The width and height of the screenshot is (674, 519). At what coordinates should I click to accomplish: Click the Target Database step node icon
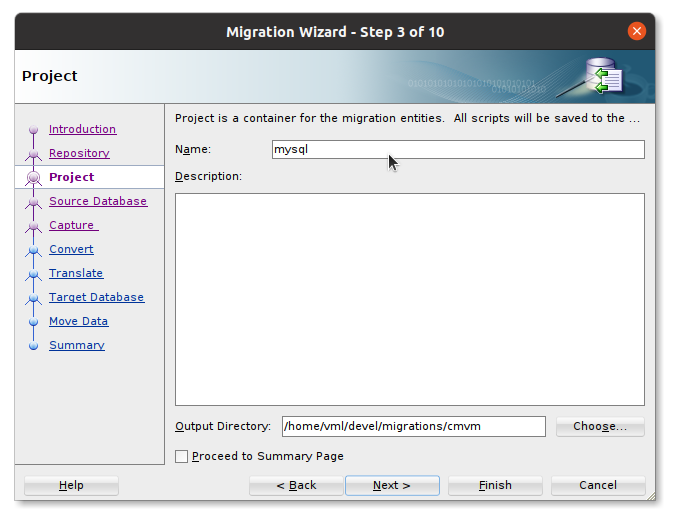click(x=34, y=298)
